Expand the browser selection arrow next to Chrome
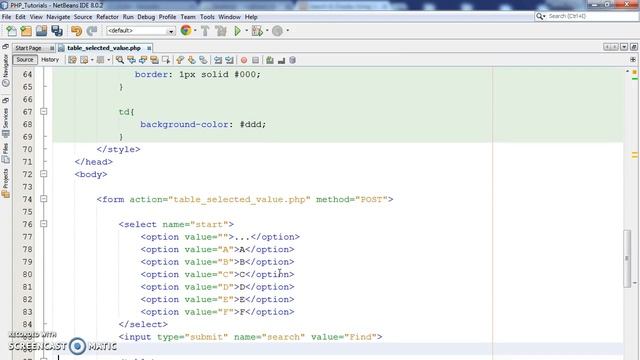 click(195, 31)
